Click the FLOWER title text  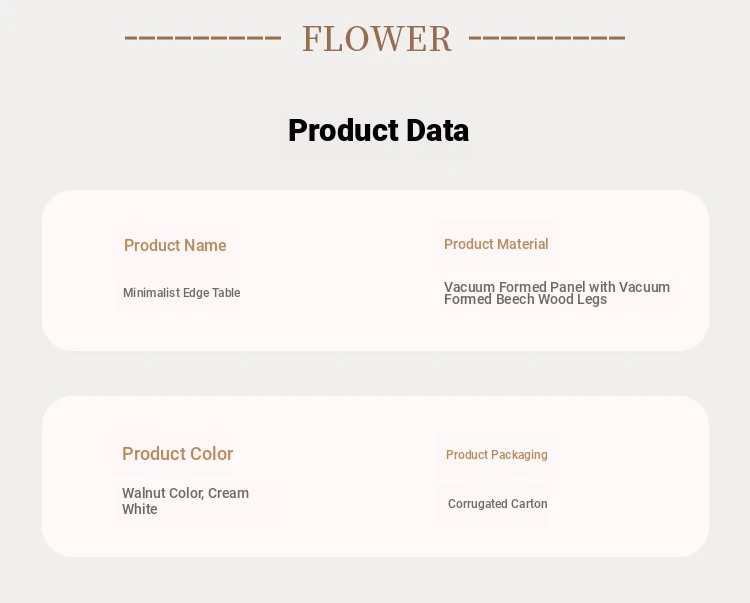377,39
